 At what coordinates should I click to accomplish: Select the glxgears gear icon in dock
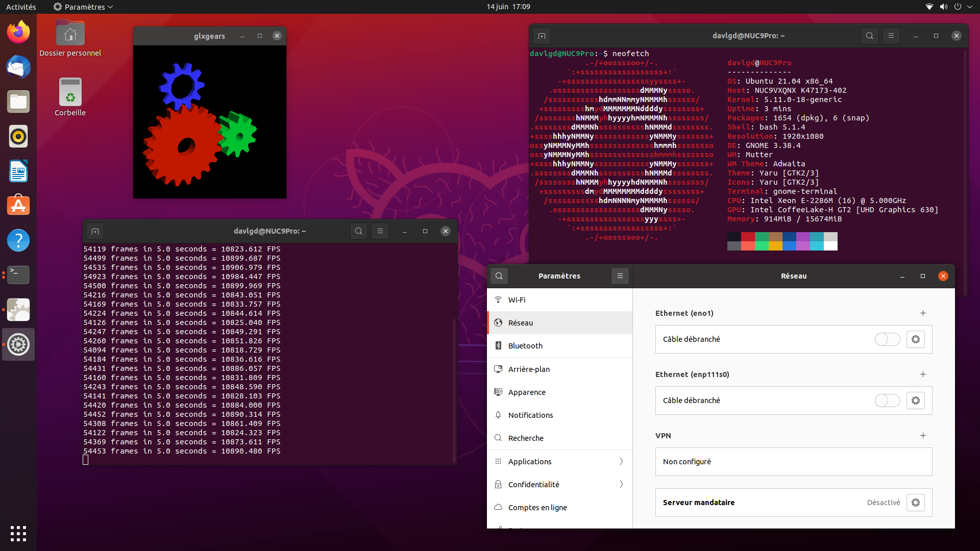click(x=18, y=310)
